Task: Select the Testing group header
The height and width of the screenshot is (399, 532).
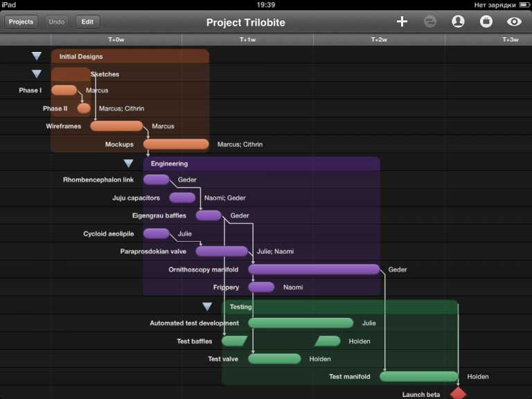Action: (x=340, y=307)
